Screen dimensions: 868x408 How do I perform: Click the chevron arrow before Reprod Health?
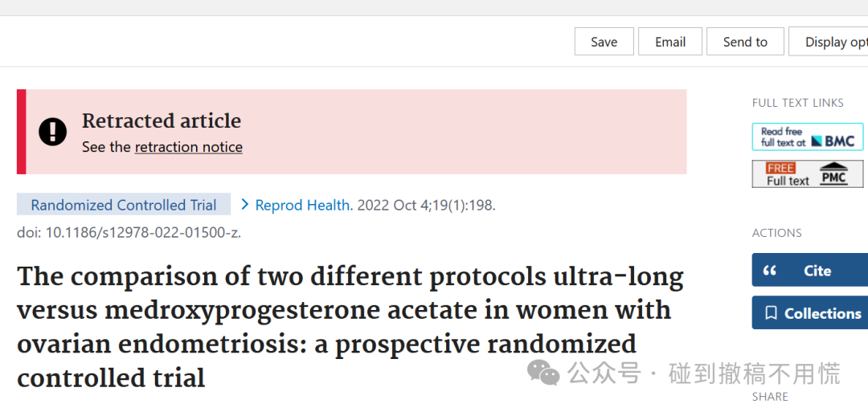coord(244,205)
